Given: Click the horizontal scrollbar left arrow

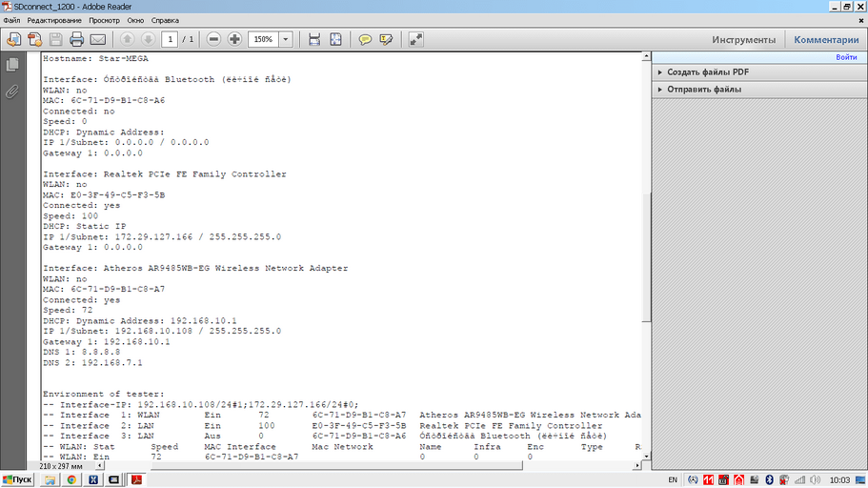Looking at the screenshot, I should pyautogui.click(x=100, y=466).
